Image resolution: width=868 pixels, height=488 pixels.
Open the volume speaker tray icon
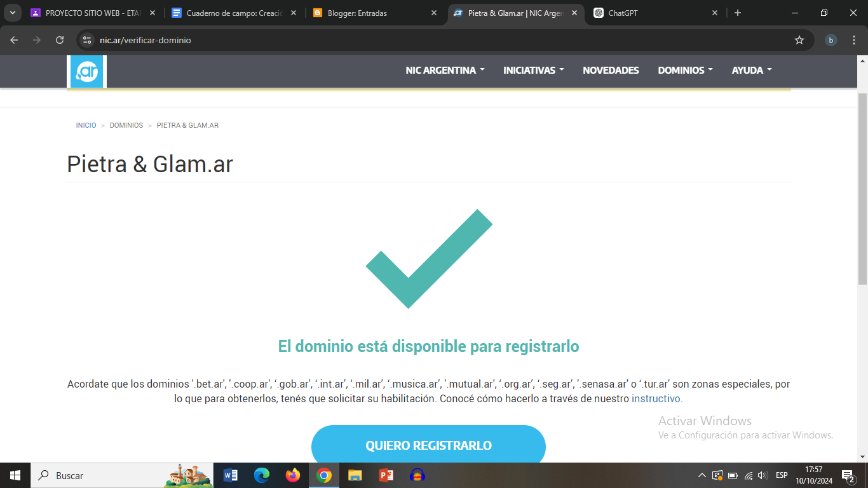[x=763, y=475]
